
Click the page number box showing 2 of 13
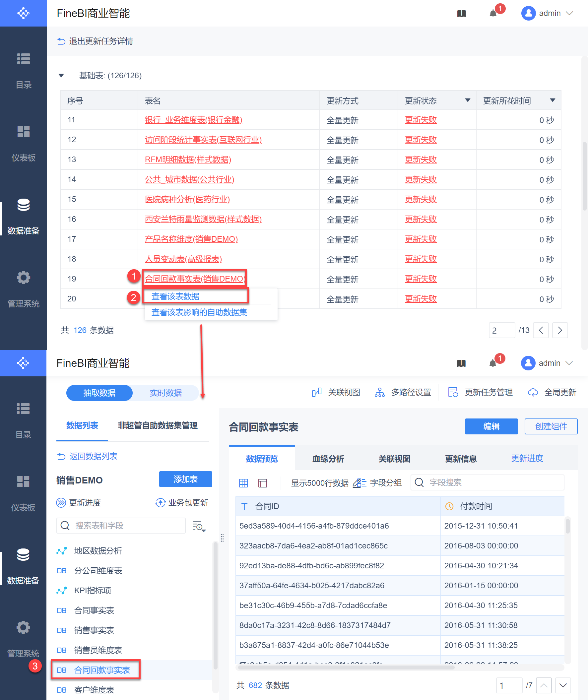(502, 330)
